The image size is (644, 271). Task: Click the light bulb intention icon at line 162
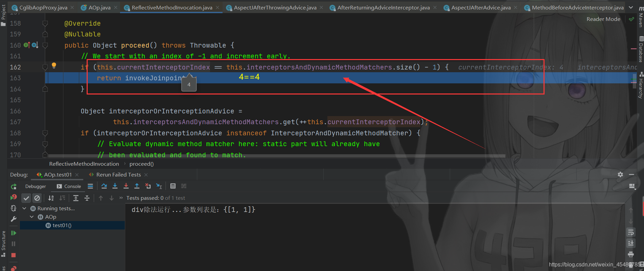coord(54,65)
